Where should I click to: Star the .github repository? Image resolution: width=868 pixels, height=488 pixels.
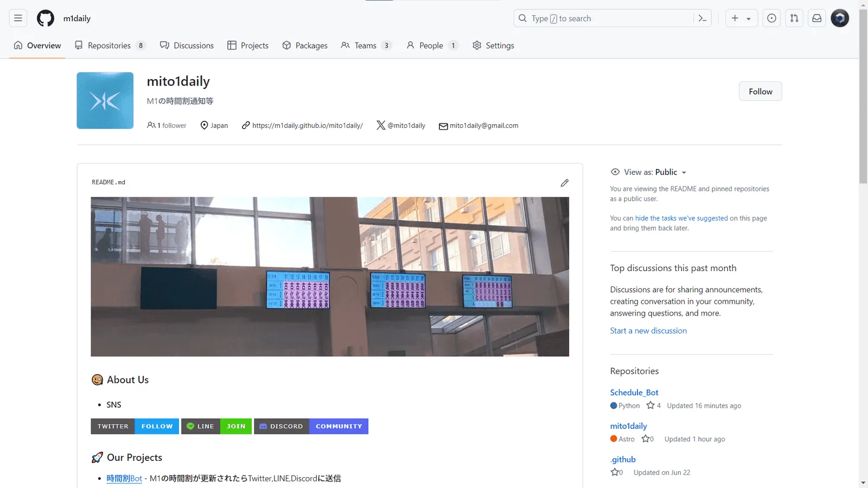615,472
